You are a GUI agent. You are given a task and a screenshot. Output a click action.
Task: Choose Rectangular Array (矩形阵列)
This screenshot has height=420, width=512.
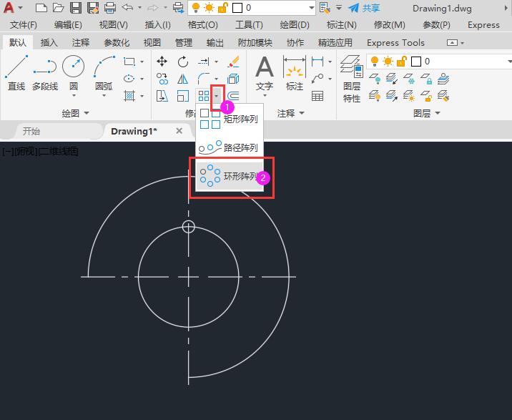[x=230, y=119]
